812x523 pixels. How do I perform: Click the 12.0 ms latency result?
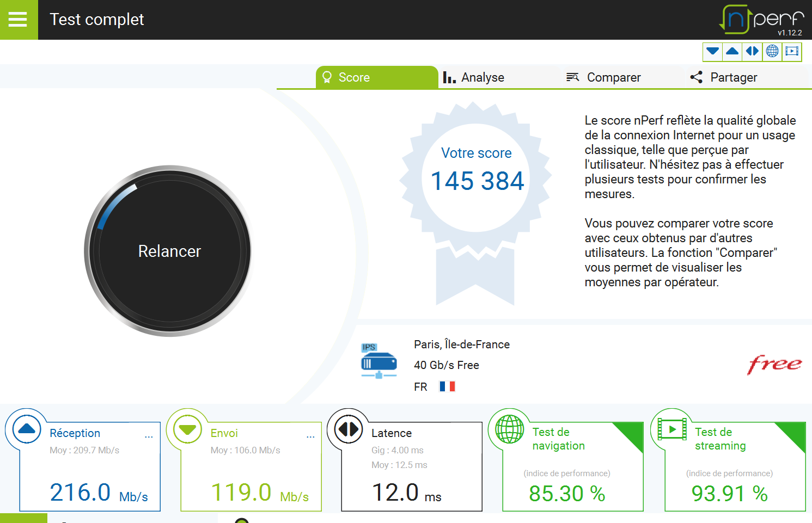[407, 493]
